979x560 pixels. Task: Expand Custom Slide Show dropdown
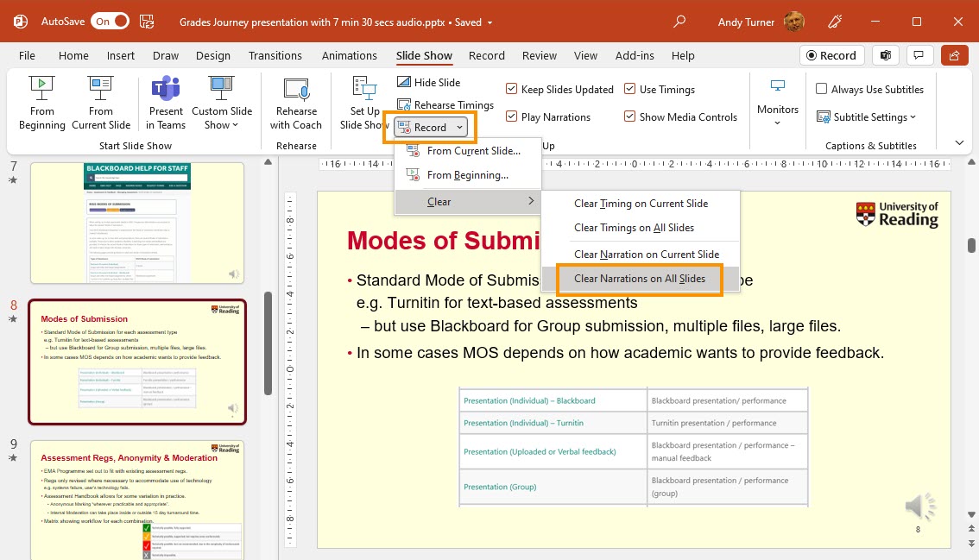pos(222,118)
